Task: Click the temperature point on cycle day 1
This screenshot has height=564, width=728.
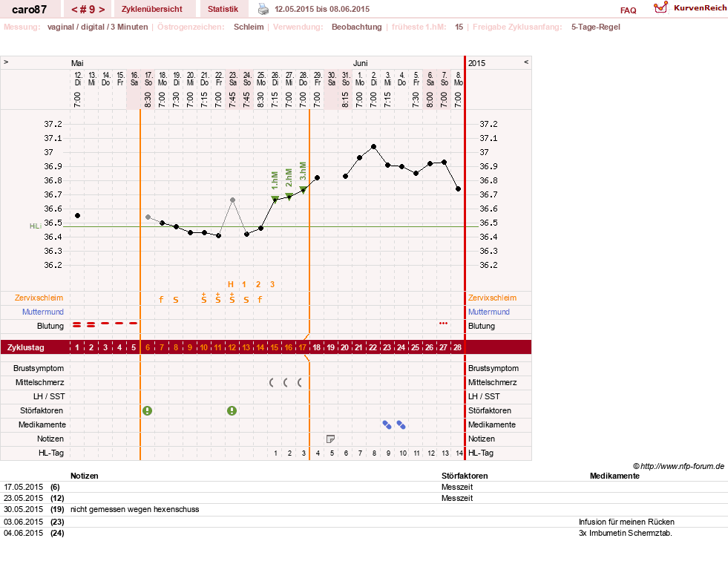Action: (77, 215)
